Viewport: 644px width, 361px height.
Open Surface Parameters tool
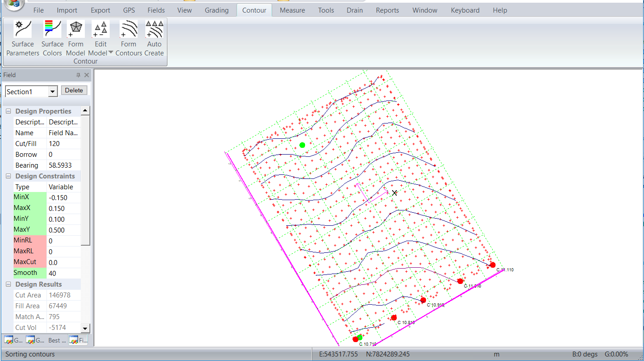pyautogui.click(x=23, y=30)
